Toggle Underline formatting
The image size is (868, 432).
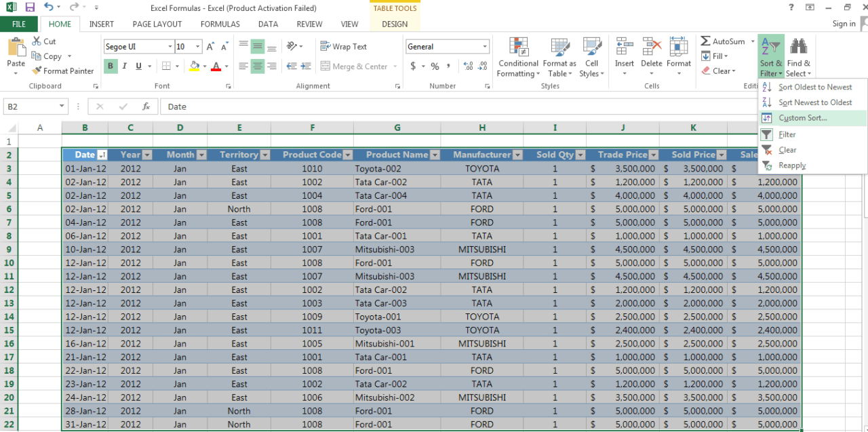[x=139, y=66]
